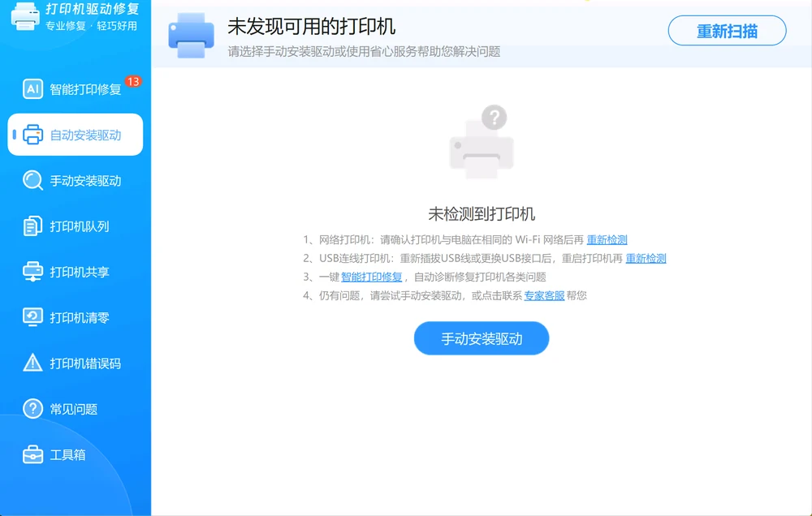Open the 打印机清零 section

coord(75,317)
